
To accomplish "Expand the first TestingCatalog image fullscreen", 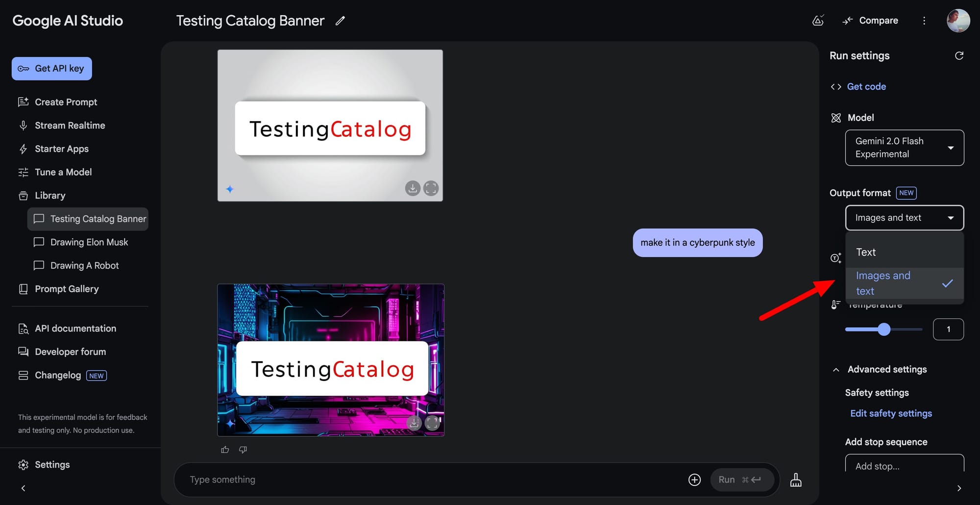I will [x=431, y=188].
